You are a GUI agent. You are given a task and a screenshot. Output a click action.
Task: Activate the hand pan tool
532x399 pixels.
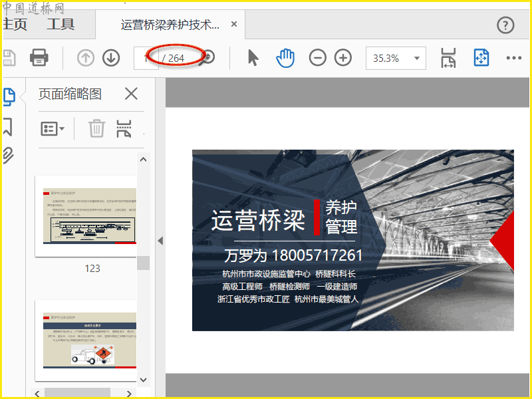285,58
